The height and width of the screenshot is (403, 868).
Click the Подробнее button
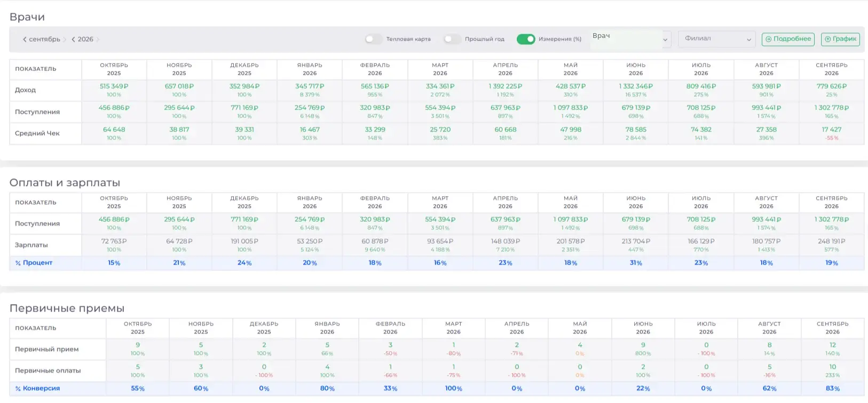tap(788, 39)
